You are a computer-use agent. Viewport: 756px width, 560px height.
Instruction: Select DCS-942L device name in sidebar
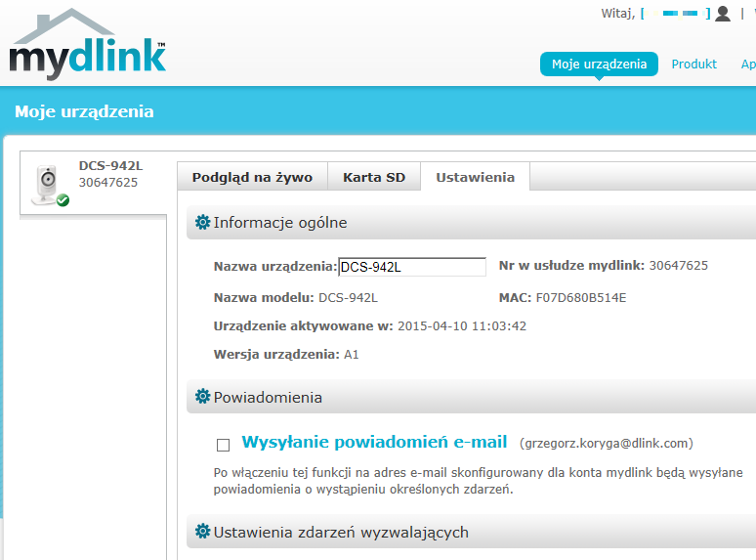pos(111,165)
